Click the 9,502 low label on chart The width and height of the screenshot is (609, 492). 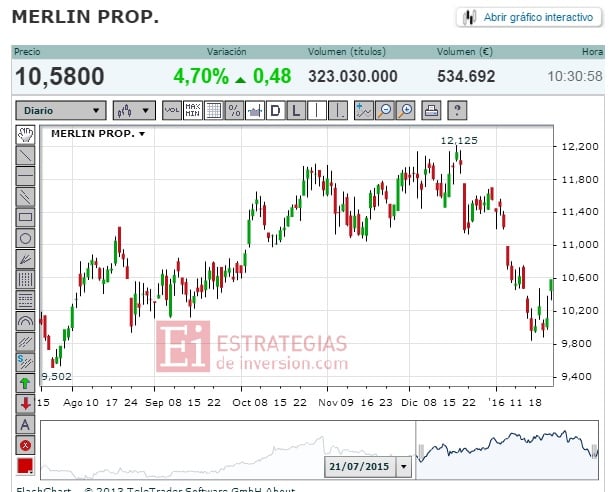tap(57, 377)
